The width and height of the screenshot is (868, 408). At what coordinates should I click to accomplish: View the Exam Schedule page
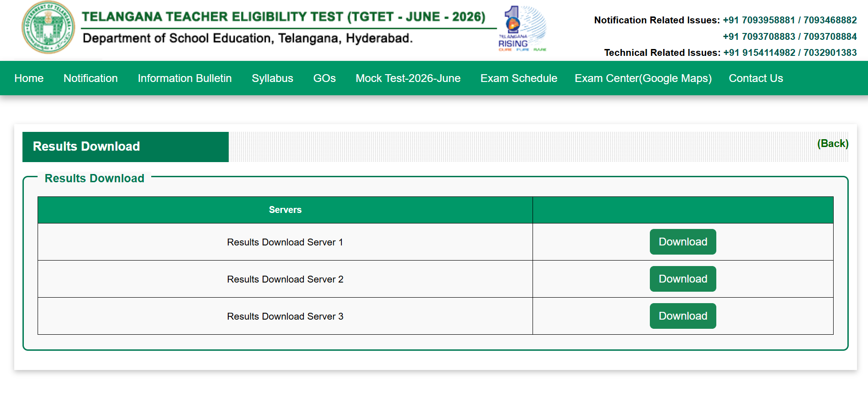point(519,78)
